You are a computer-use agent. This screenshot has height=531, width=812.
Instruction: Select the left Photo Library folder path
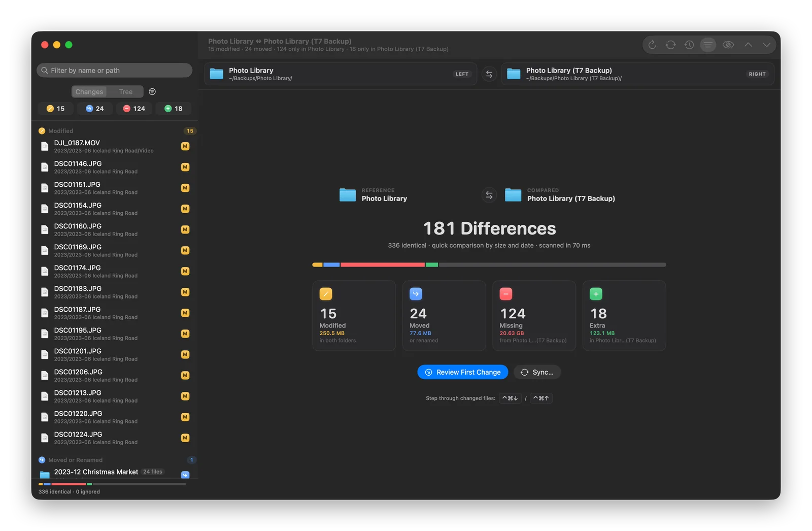pos(341,74)
